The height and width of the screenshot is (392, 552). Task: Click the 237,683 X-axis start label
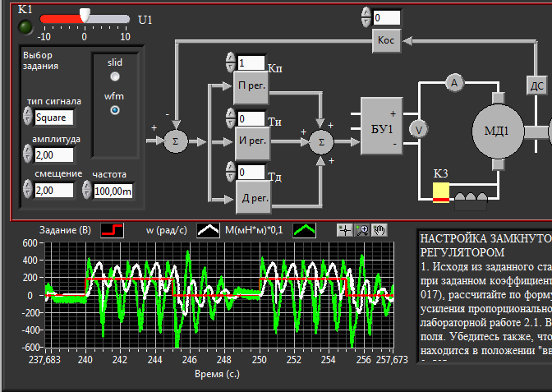point(44,360)
